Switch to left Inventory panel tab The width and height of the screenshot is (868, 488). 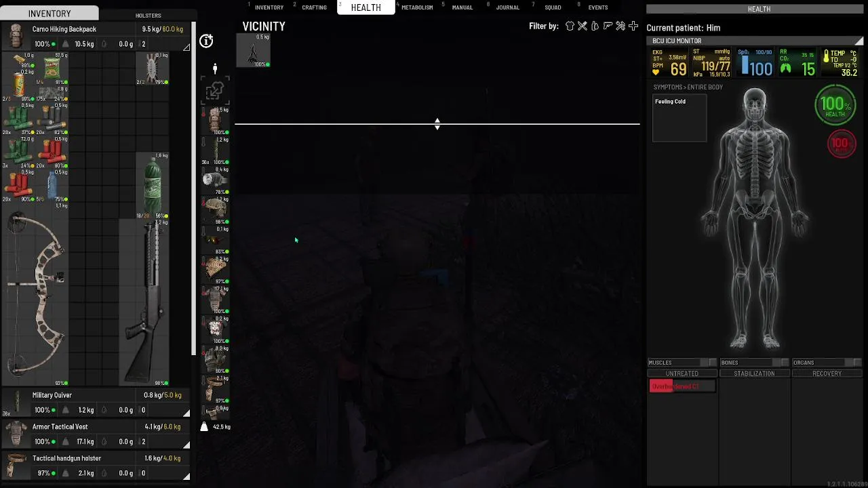(50, 14)
